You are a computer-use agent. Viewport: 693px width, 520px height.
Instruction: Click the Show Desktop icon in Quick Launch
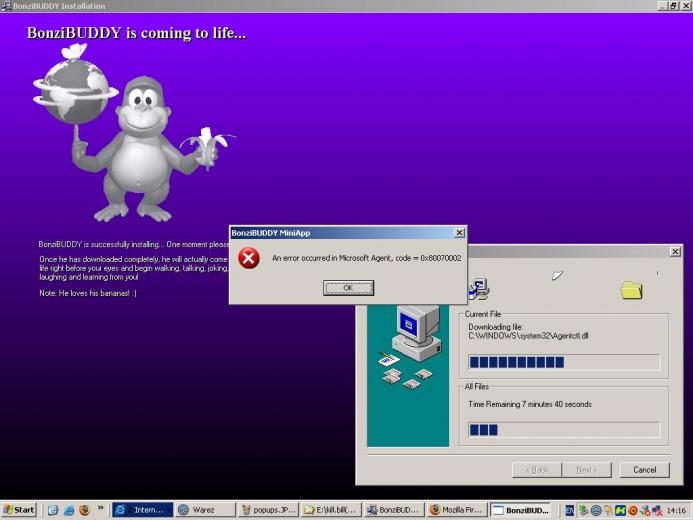click(53, 510)
